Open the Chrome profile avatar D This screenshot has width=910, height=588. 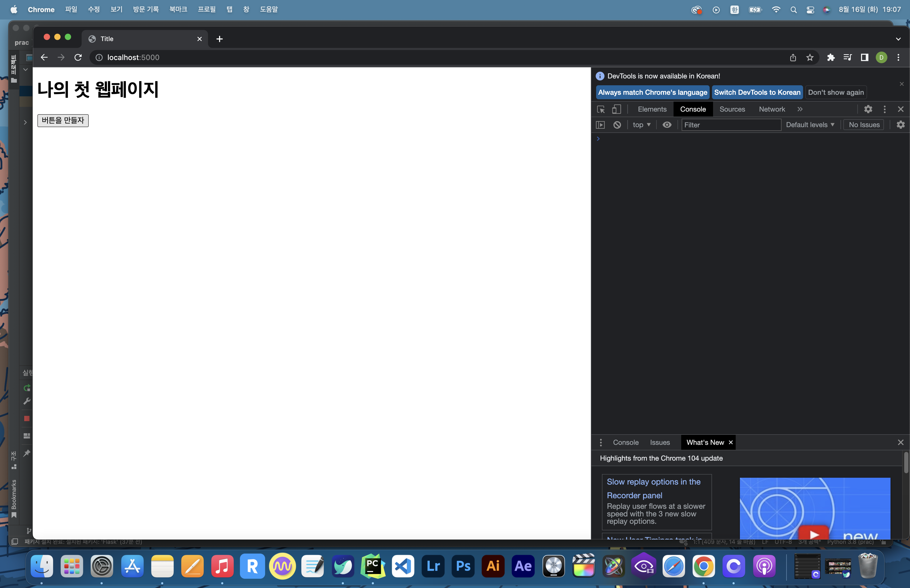click(x=881, y=57)
